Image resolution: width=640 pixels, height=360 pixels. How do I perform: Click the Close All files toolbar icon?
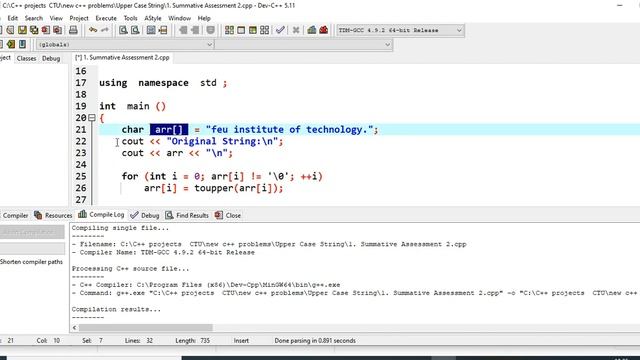(58, 30)
